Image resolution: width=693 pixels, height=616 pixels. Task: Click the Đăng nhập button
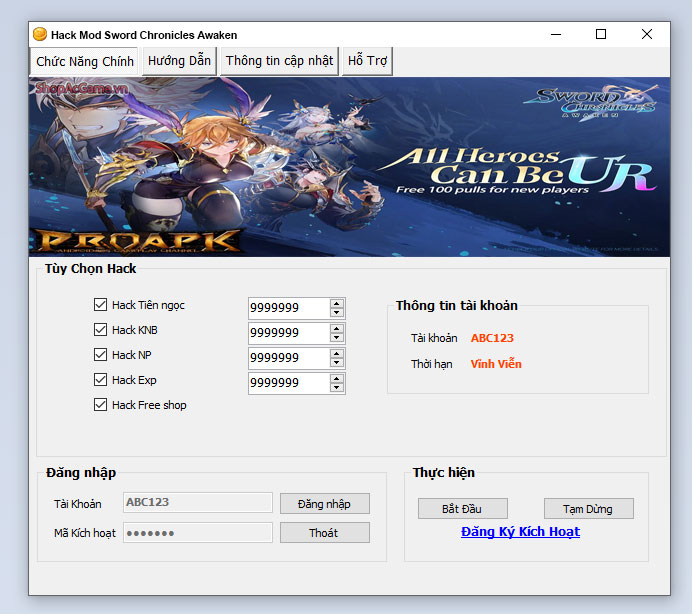tap(325, 504)
